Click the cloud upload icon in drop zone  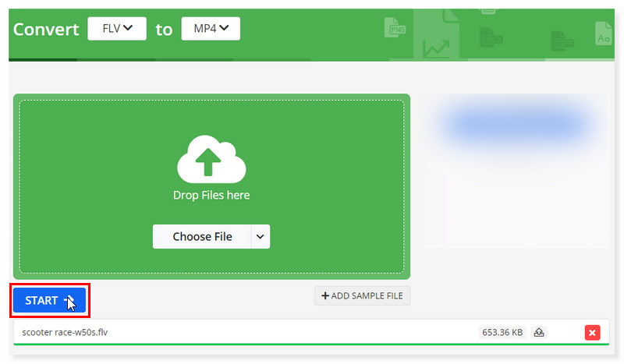[x=211, y=160]
